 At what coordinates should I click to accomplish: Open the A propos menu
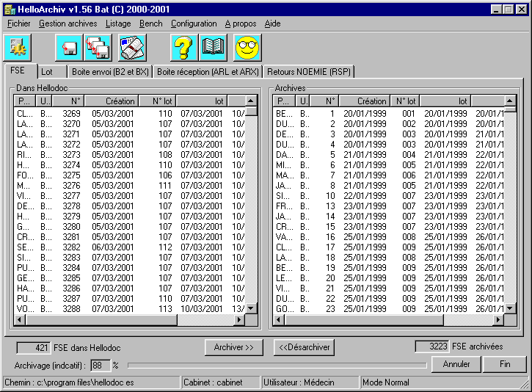click(x=241, y=23)
